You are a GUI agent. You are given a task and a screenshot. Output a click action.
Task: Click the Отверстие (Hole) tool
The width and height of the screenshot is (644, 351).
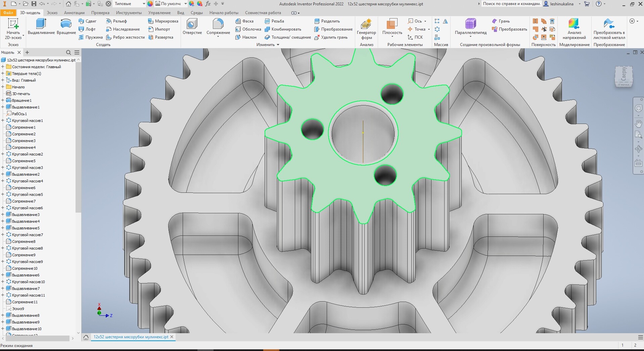(192, 27)
